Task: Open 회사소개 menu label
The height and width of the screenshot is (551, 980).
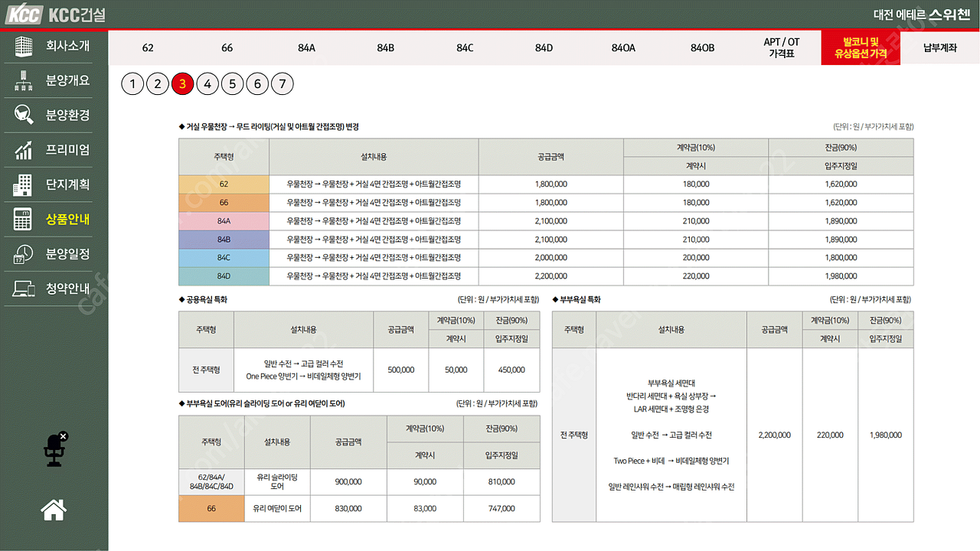Action: point(67,46)
